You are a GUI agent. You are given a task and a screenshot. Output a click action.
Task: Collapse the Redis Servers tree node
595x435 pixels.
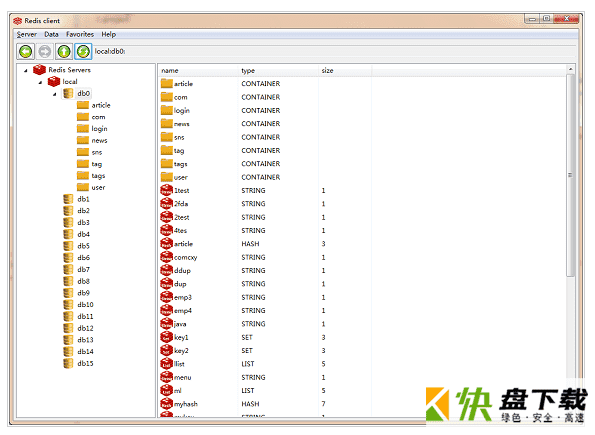25,71
